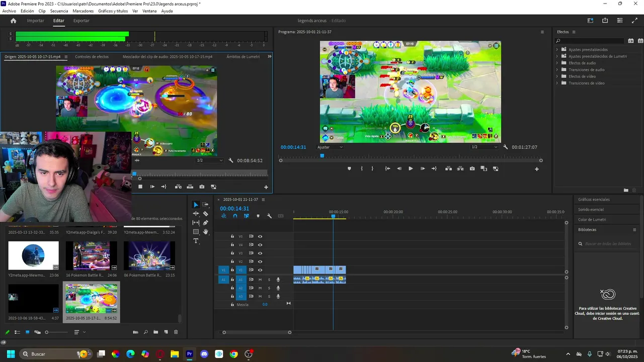
Task: Click trash Clear icon in Project panel
Action: click(176, 332)
